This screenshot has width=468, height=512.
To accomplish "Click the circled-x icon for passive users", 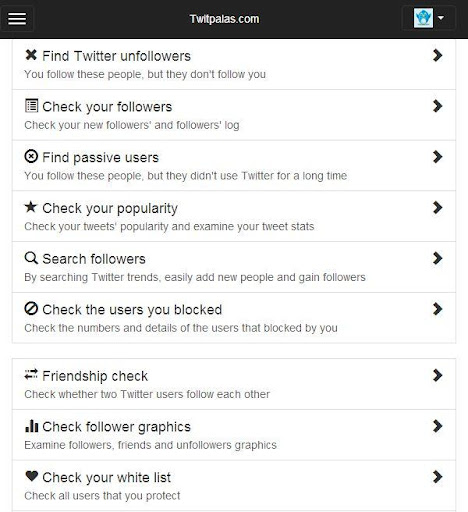I will click(31, 156).
